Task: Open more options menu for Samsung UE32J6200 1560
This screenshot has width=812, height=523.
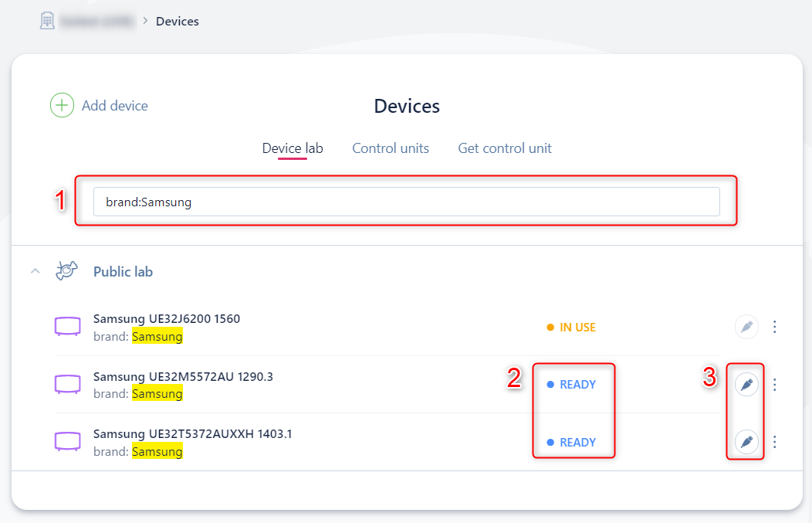Action: tap(775, 327)
